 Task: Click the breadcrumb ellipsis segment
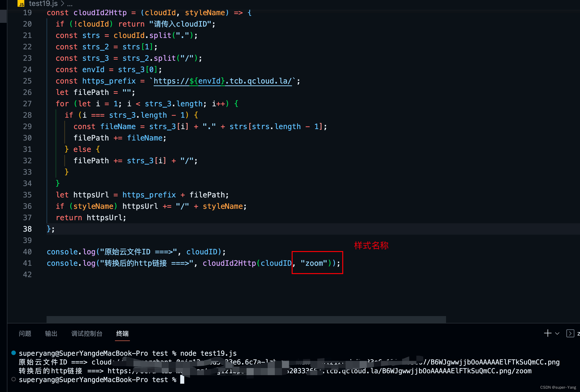70,4
